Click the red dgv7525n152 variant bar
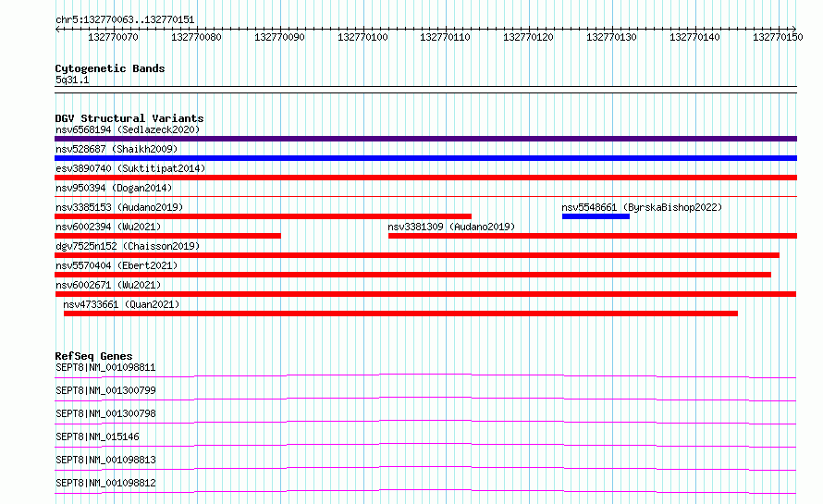This screenshot has width=823, height=504. coord(417,255)
